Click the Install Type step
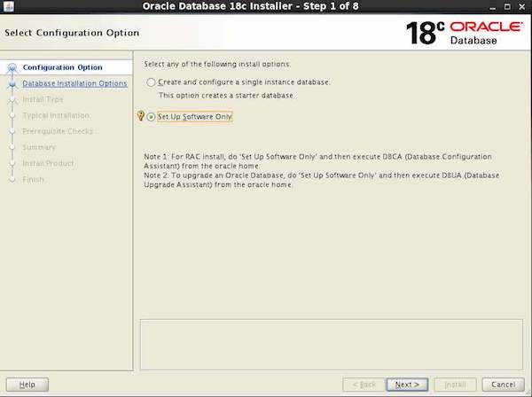 click(x=43, y=99)
